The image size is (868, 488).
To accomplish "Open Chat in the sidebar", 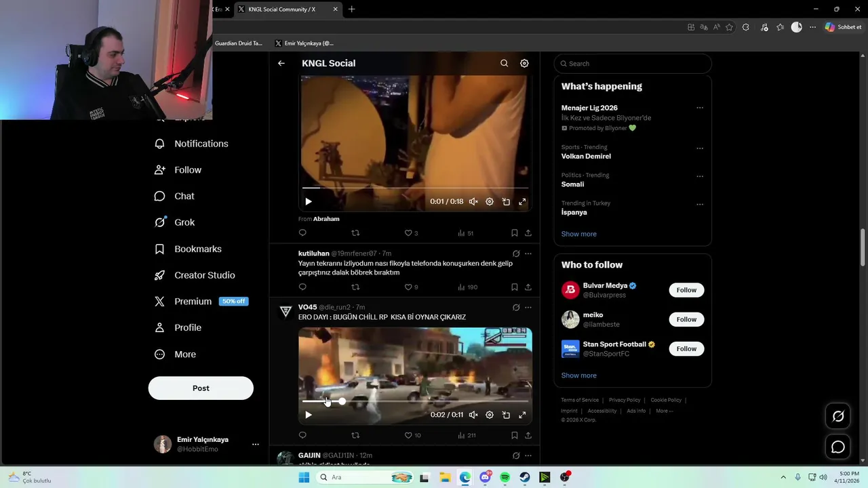I will [x=174, y=196].
